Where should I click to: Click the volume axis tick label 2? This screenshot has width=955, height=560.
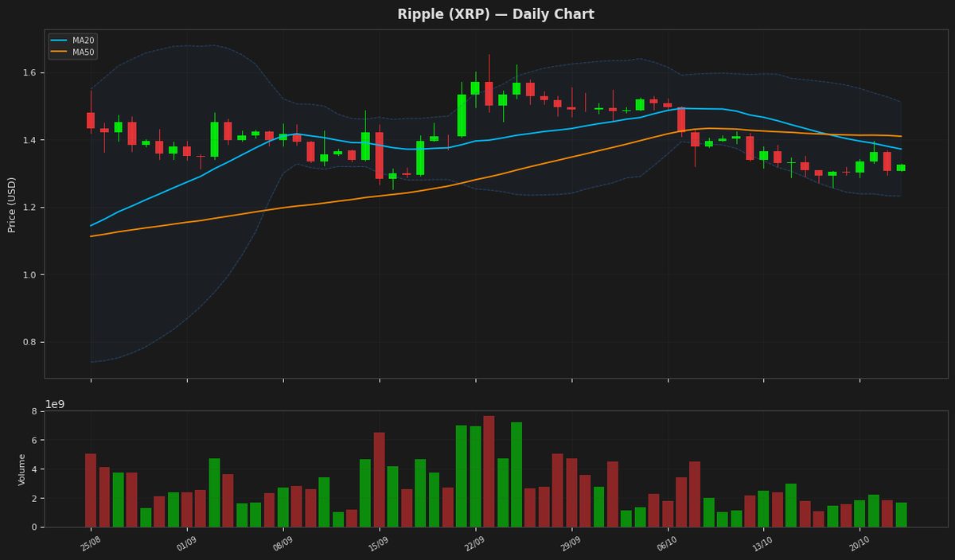(34, 498)
